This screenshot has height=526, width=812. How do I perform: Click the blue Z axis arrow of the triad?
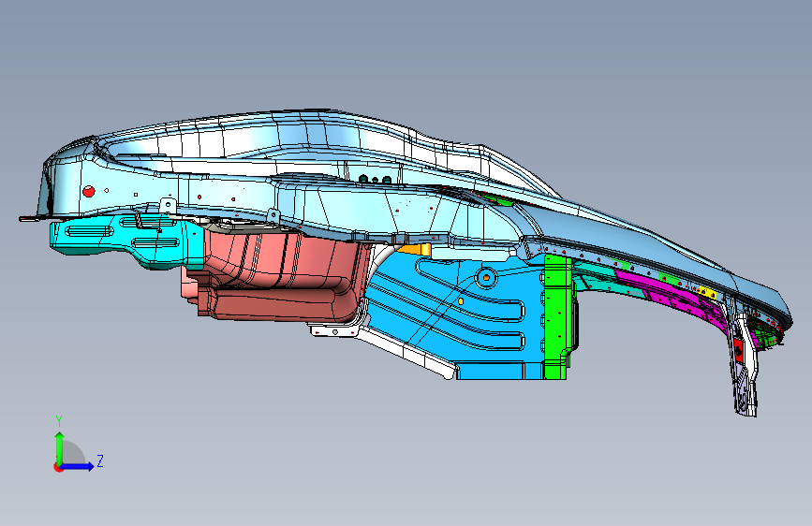78,466
